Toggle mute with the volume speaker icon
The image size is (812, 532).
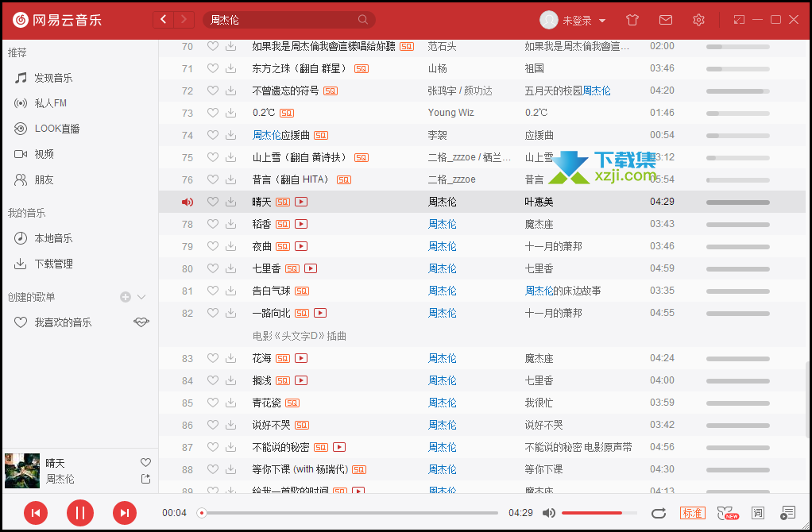(549, 513)
